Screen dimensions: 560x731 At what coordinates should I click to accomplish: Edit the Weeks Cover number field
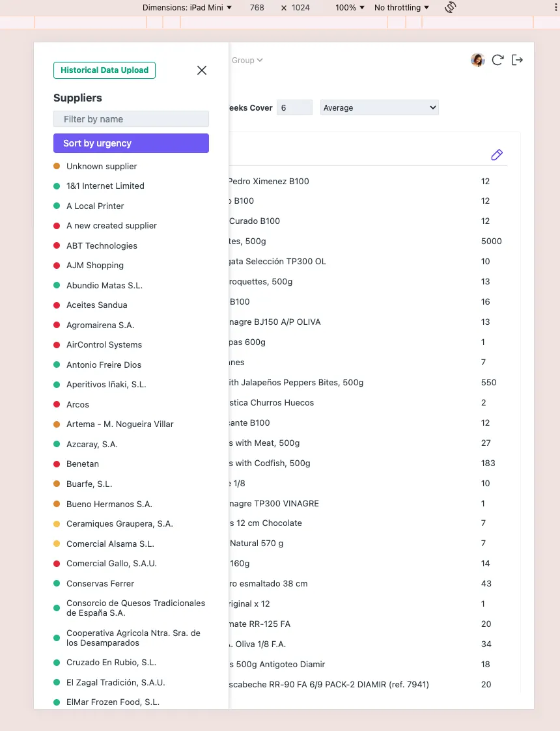pyautogui.click(x=294, y=108)
